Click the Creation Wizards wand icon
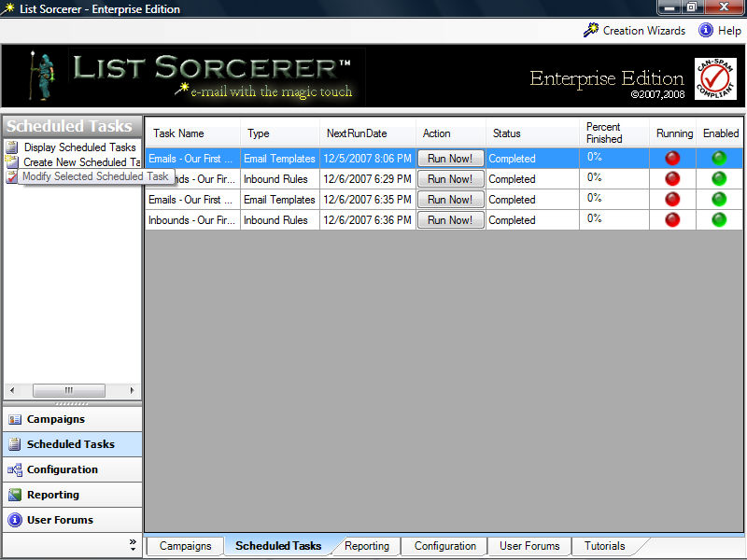Screen dimensions: 747x560 coord(591,30)
